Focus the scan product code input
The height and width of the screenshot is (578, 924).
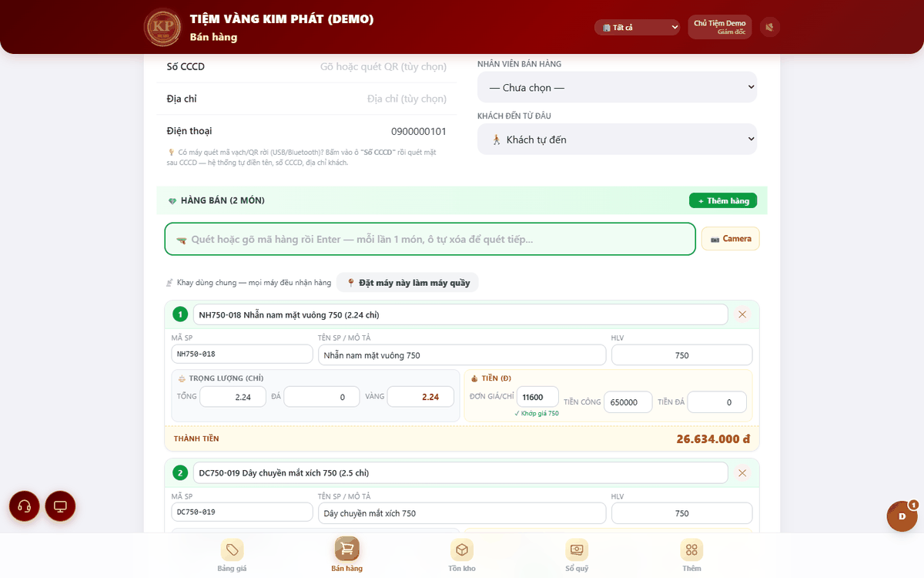(x=430, y=239)
